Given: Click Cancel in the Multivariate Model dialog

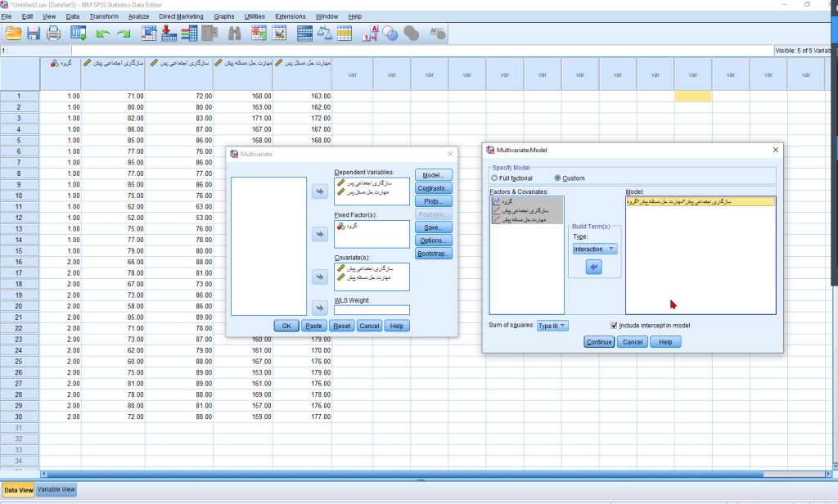Looking at the screenshot, I should click(633, 342).
